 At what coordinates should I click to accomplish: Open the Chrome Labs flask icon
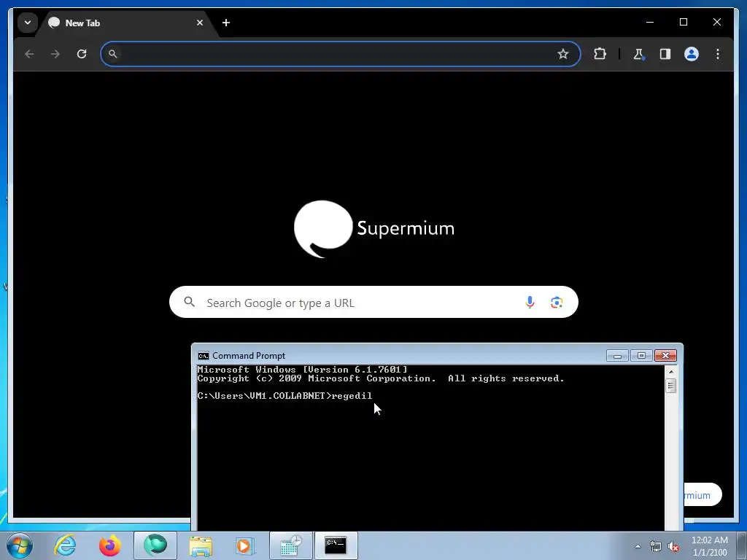pyautogui.click(x=639, y=54)
